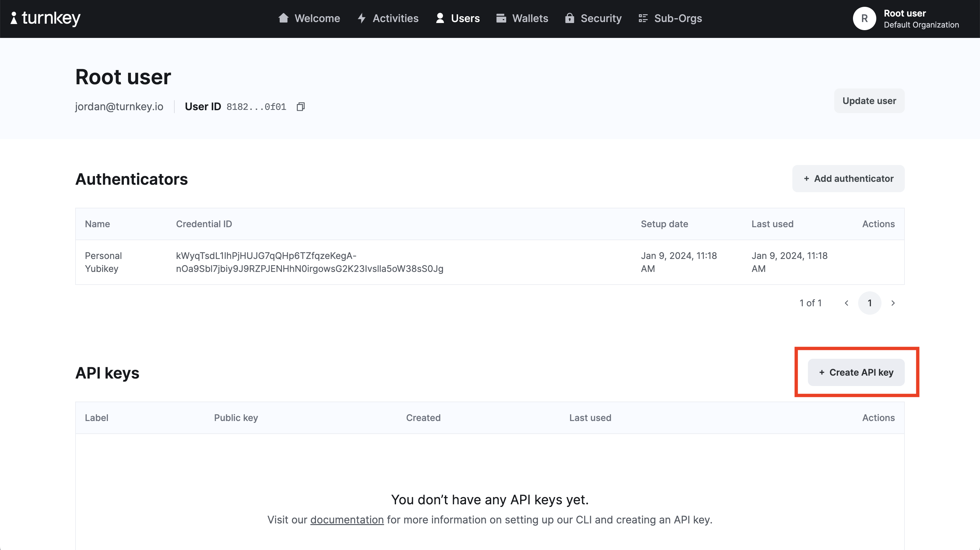Copy the User ID value
980x550 pixels.
[302, 106]
